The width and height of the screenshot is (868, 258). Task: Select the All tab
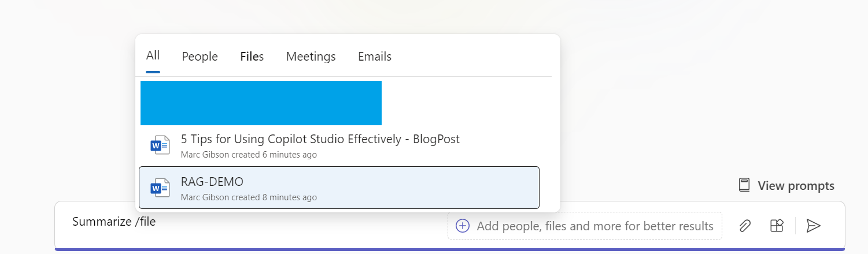click(x=153, y=56)
